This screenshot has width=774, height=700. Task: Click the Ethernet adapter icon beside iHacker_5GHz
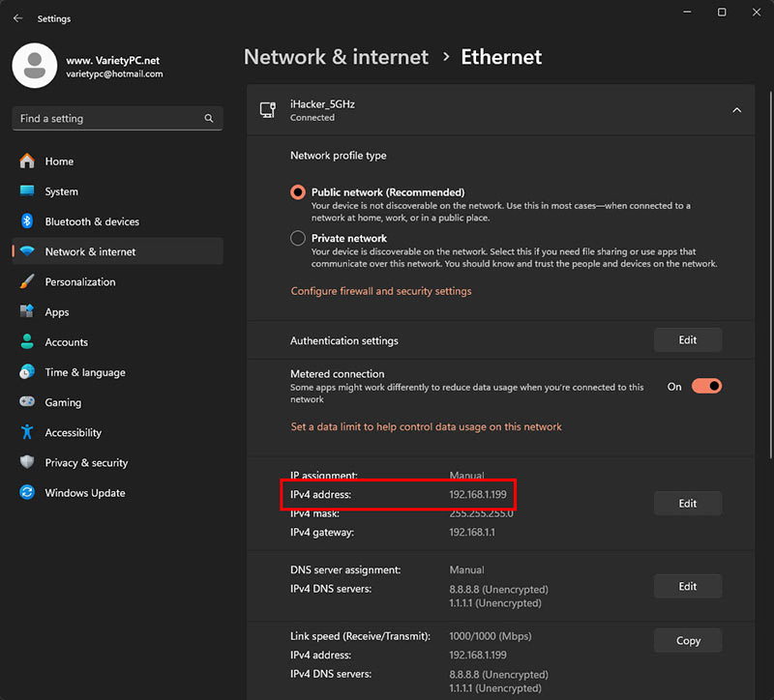click(268, 110)
